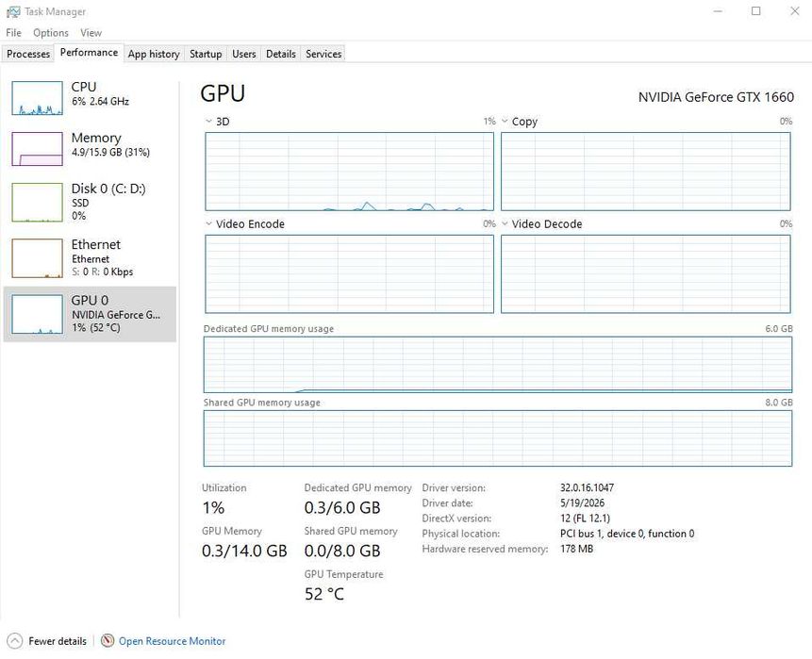
Task: Switch to the Details tab
Action: (x=281, y=54)
